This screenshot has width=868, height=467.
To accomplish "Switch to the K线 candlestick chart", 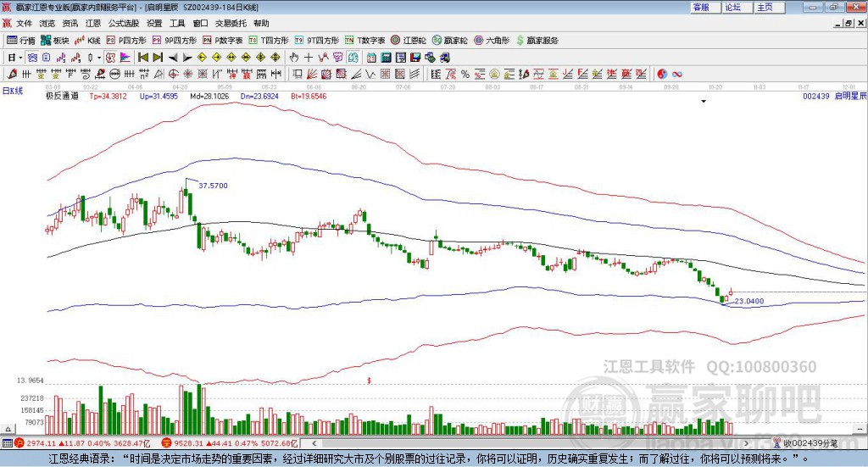I will 87,41.
